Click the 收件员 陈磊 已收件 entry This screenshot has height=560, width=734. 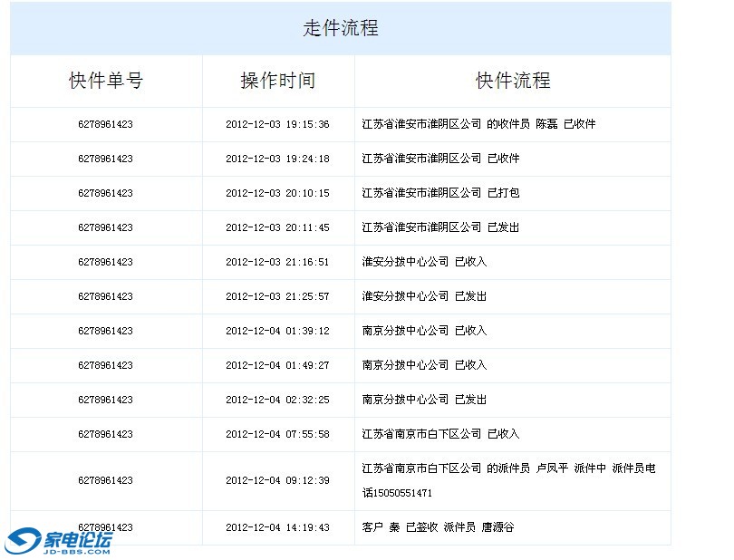[478, 124]
